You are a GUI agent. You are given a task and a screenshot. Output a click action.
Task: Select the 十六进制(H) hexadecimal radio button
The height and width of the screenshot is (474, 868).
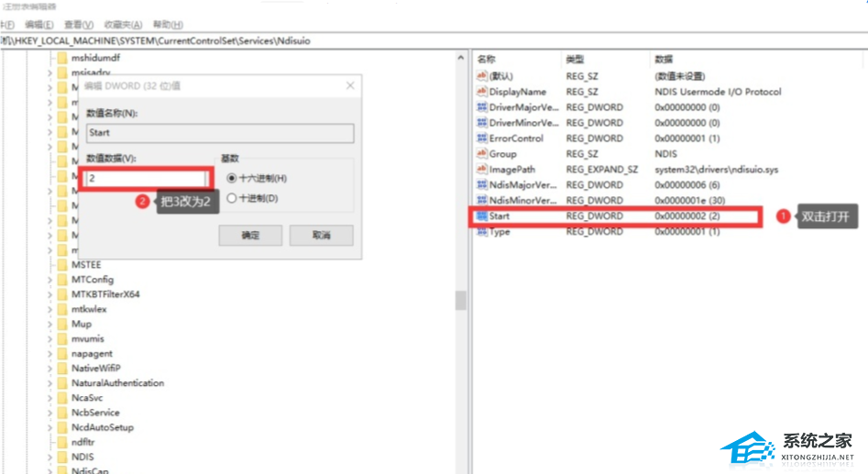coord(232,178)
